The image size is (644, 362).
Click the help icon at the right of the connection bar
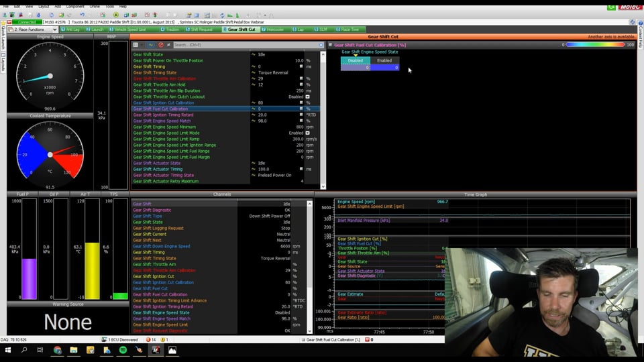(632, 22)
